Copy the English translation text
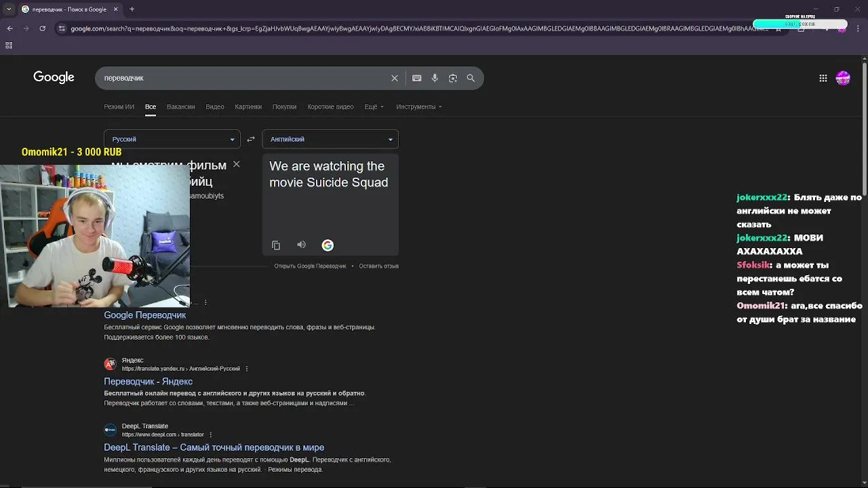The image size is (868, 488). coord(276,245)
